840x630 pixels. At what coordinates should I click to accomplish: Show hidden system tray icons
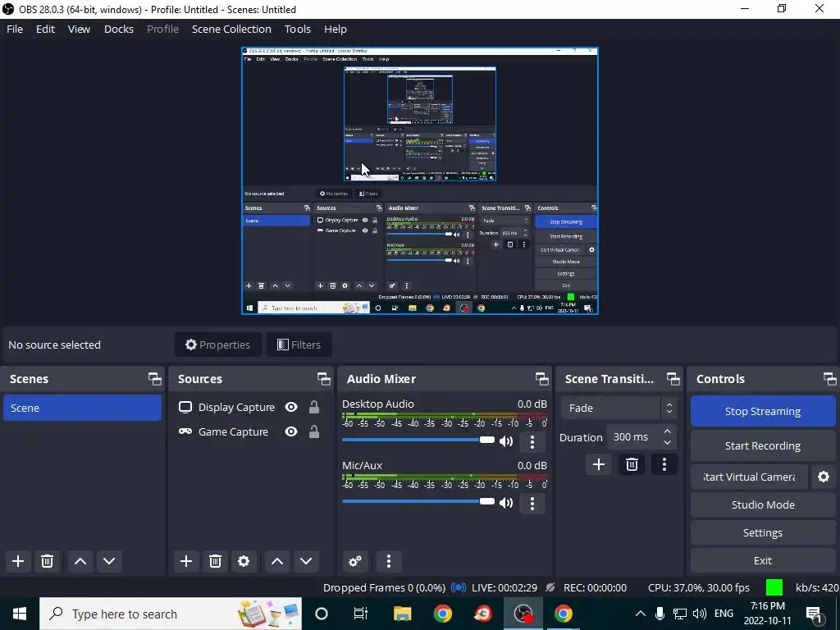tap(640, 614)
